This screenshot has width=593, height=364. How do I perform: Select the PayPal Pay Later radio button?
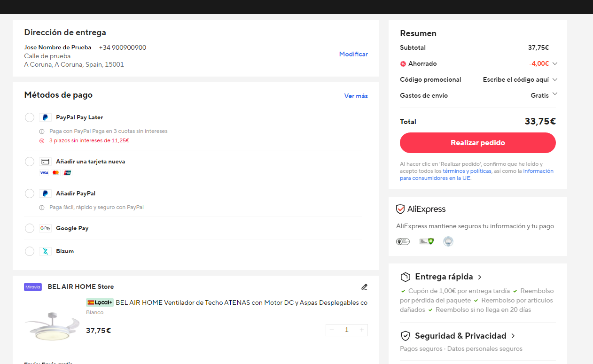(30, 117)
